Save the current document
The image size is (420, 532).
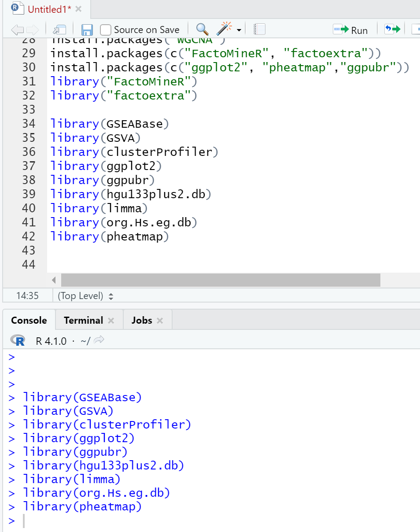click(x=87, y=30)
